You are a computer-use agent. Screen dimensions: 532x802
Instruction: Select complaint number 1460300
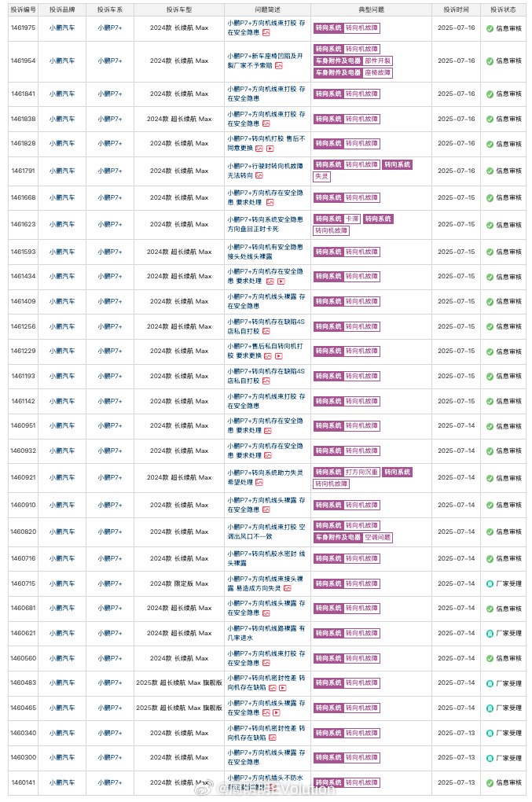click(x=23, y=757)
